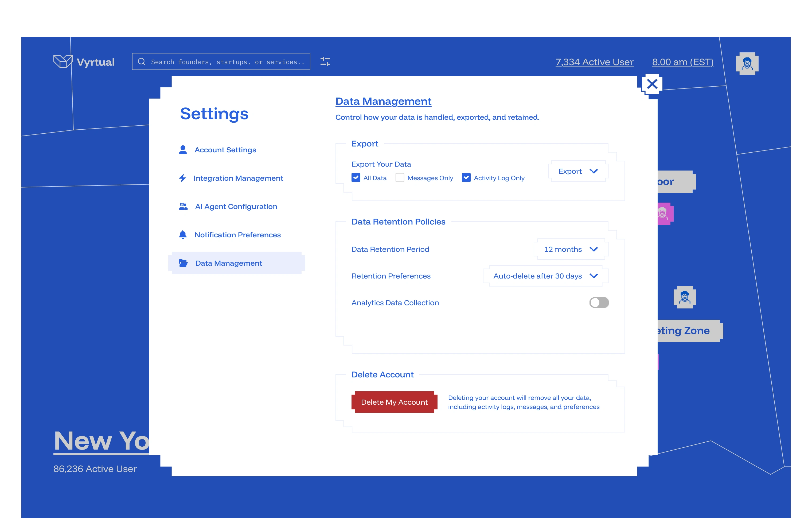
Task: Open the Export dropdown
Action: [x=578, y=171]
